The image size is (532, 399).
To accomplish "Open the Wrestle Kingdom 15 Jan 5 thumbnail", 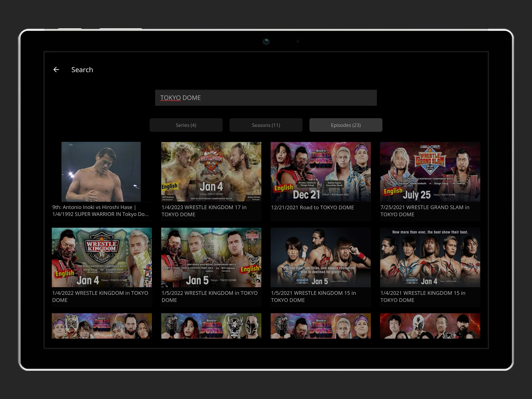I will pyautogui.click(x=321, y=257).
